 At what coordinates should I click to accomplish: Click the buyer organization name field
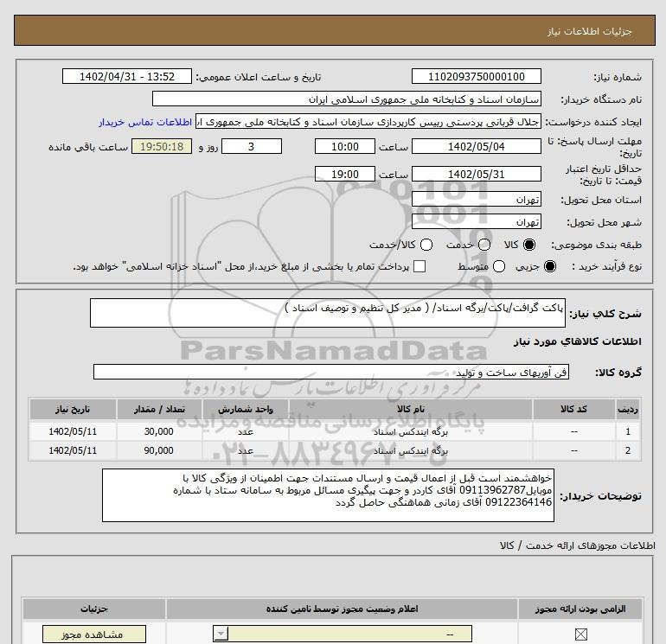(x=347, y=99)
